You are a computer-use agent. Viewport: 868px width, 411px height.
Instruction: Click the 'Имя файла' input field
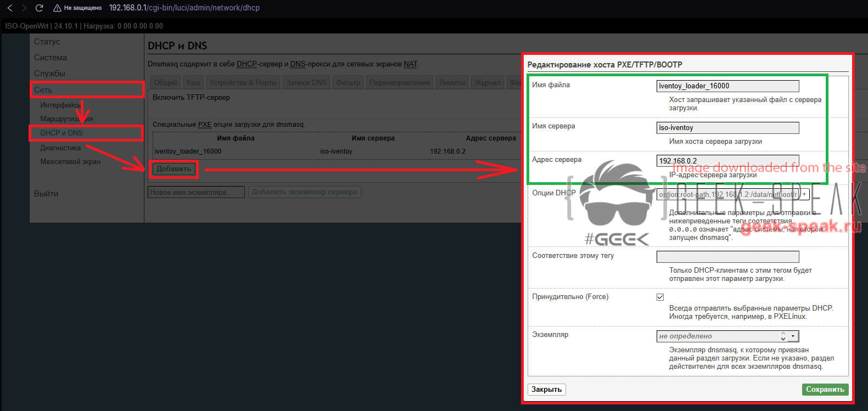tap(727, 86)
